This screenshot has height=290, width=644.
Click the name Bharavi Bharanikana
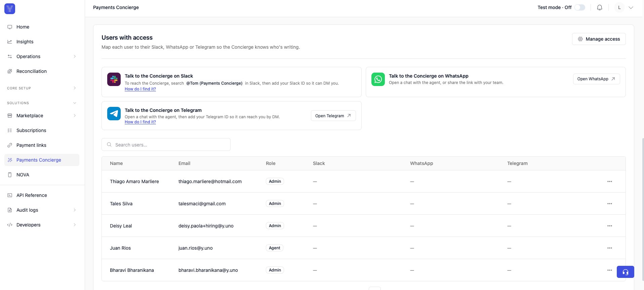[132, 270]
